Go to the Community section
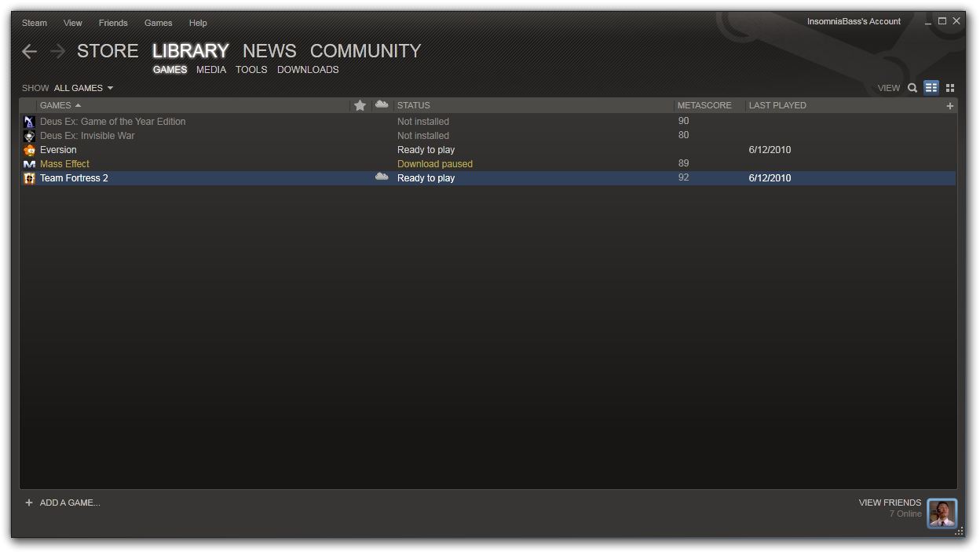Image resolution: width=980 pixels, height=552 pixels. pyautogui.click(x=366, y=51)
